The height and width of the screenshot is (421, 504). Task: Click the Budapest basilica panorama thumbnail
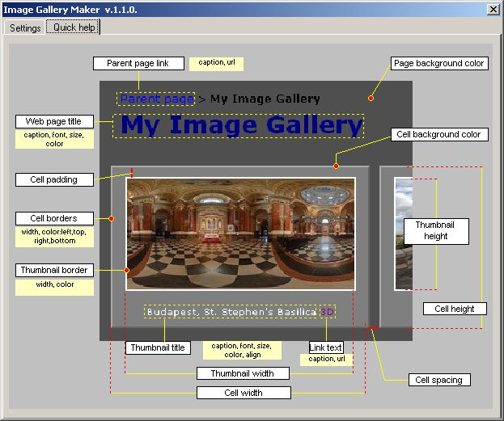click(240, 234)
